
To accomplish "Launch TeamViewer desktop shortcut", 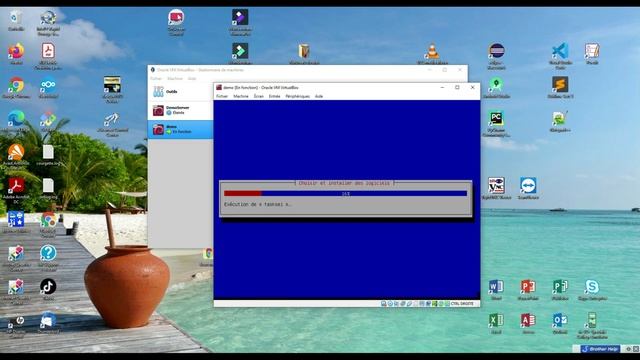I will (x=528, y=188).
